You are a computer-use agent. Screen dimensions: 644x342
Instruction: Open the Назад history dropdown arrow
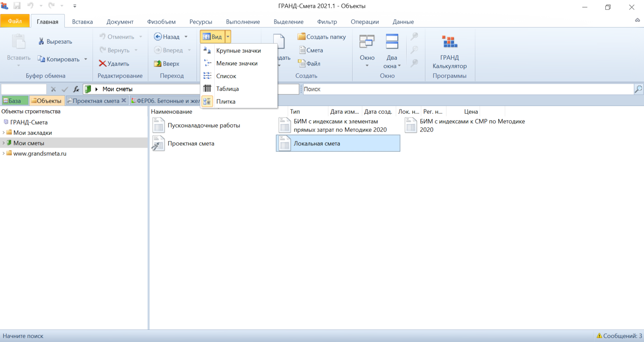pos(186,37)
